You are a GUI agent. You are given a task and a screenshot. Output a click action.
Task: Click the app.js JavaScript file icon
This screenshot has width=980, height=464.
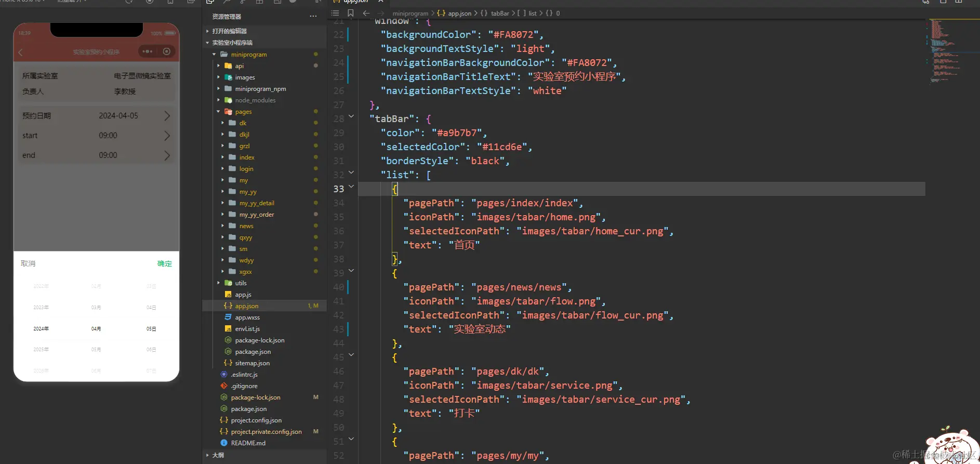point(228,295)
